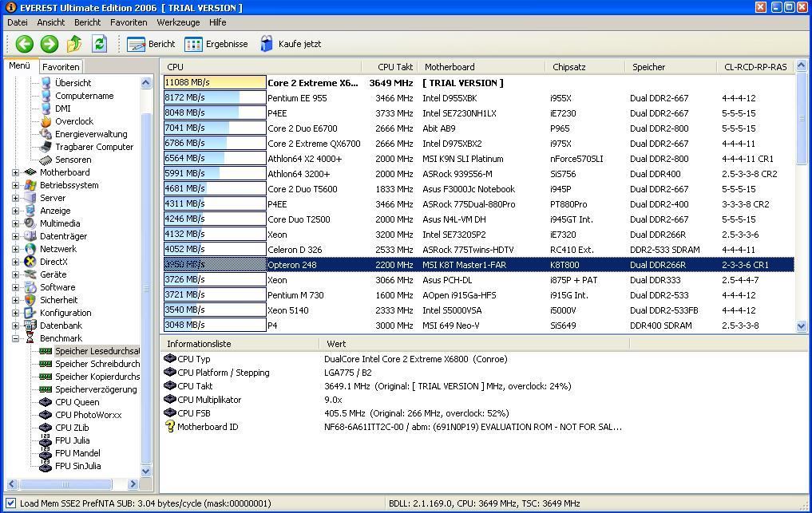The width and height of the screenshot is (812, 513).
Task: Click the Celeron D 326 row
Action: point(478,250)
